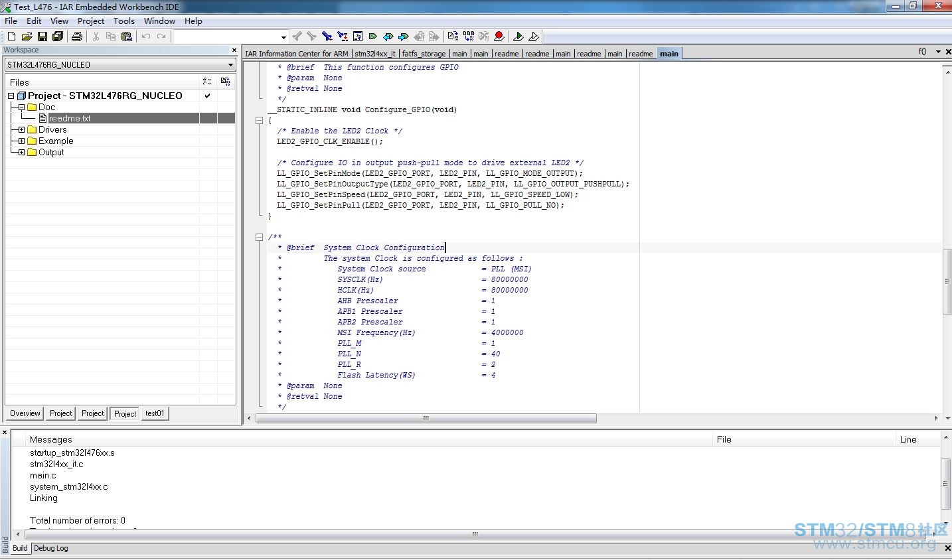Click the editor vertical scrollbar thumb
The image size is (952, 560).
click(x=947, y=282)
